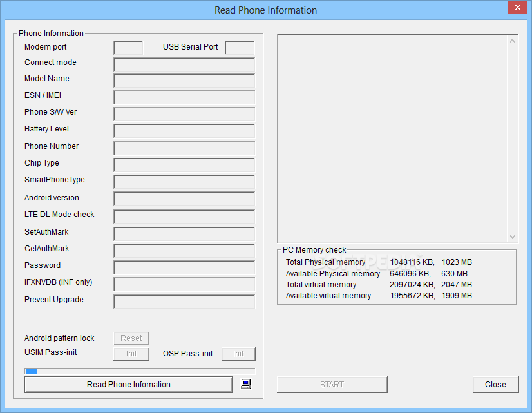
Task: Click the computer icon beside Read Phone Infomation
Action: click(x=246, y=384)
